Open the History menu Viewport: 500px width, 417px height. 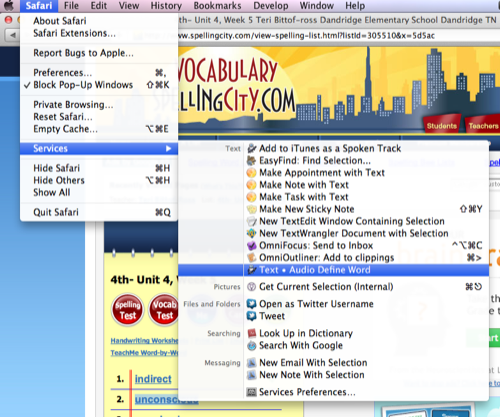coord(166,6)
